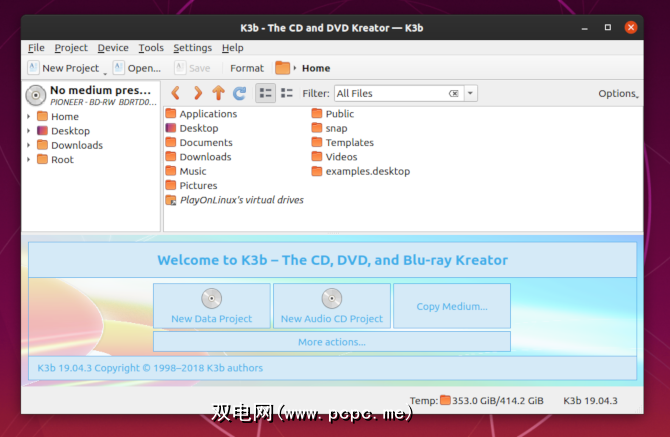Image resolution: width=670 pixels, height=437 pixels.
Task: Click the 'Welcome to K3b' heading
Action: point(332,260)
